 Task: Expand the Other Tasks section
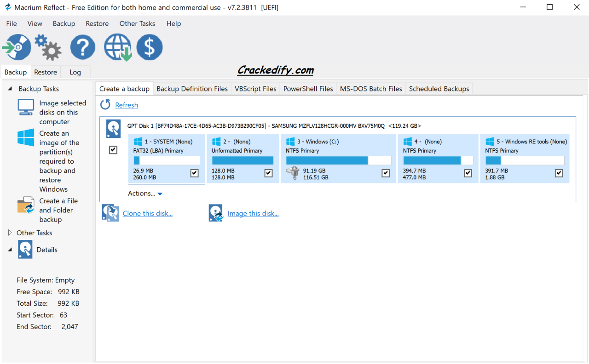point(10,233)
